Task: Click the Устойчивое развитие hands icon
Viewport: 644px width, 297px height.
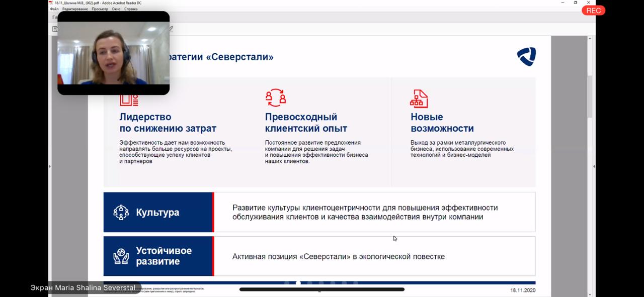Action: tap(121, 256)
